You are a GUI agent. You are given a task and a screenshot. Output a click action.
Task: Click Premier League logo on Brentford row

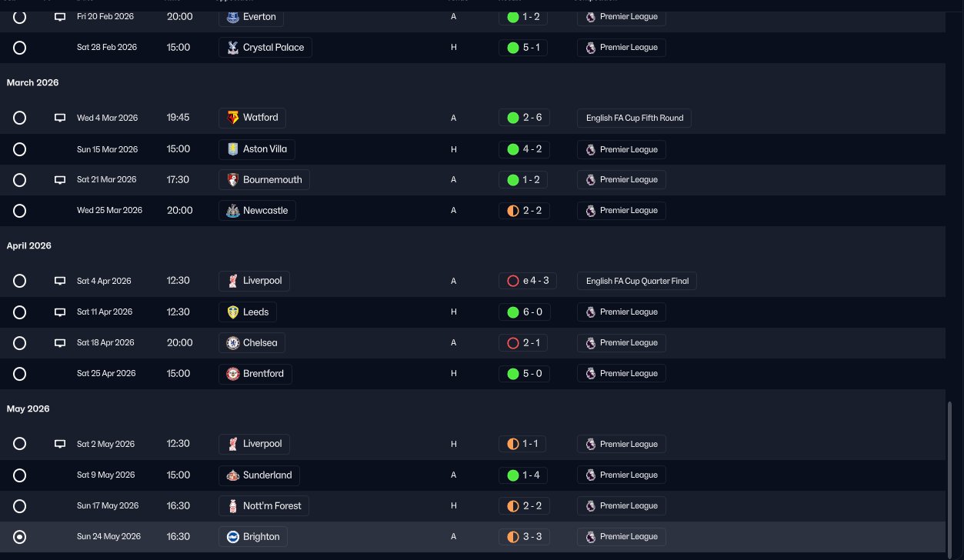pos(590,374)
